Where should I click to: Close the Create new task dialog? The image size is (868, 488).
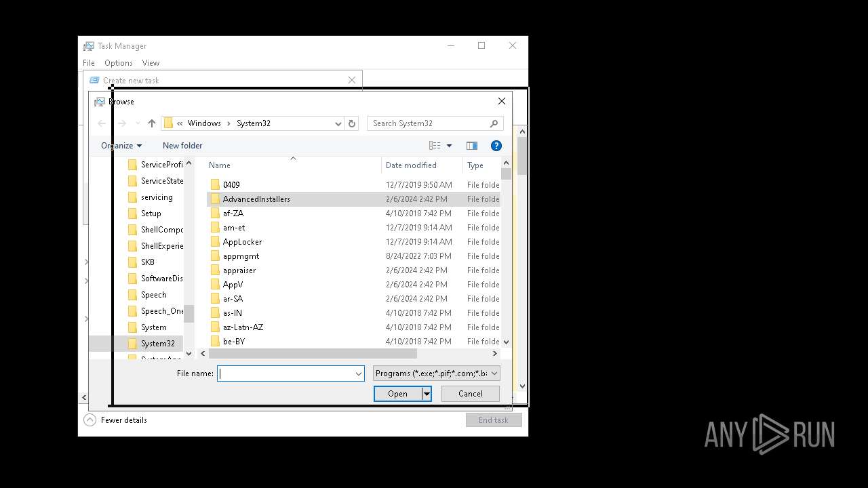pyautogui.click(x=351, y=80)
